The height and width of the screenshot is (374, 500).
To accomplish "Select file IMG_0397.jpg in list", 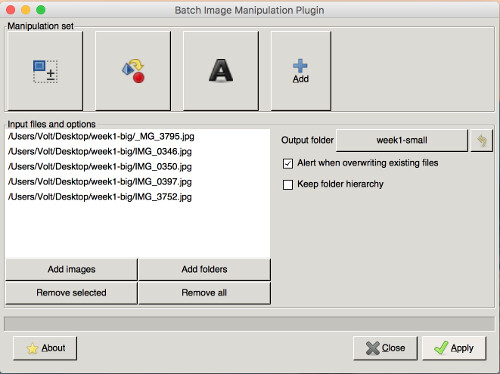I will [137, 182].
